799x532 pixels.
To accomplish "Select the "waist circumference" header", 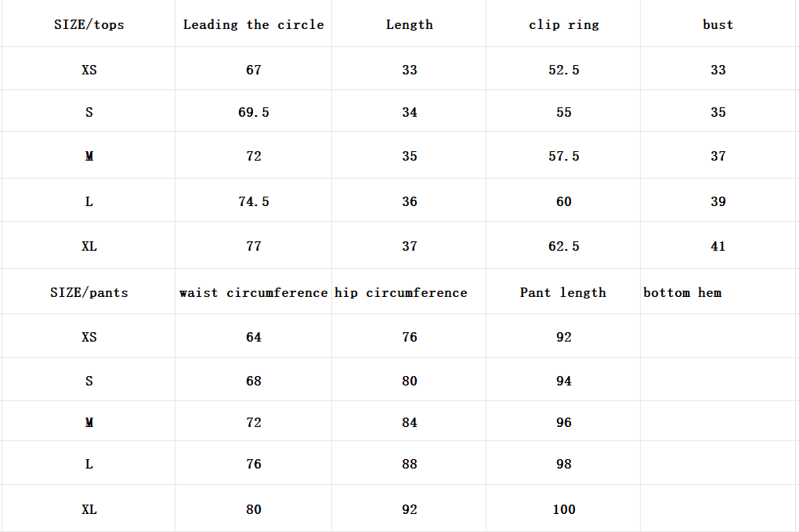I will 253,292.
